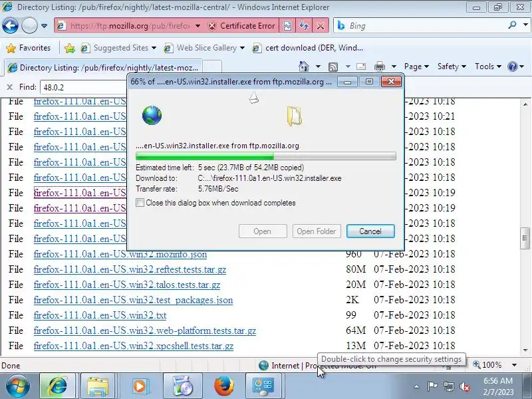Add to Favorites bar star icon
Viewport: 532px width, 399px height.
click(x=70, y=48)
